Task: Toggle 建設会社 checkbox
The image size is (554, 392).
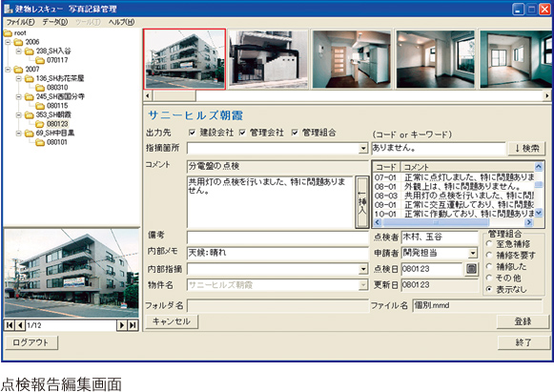Action: (x=192, y=133)
